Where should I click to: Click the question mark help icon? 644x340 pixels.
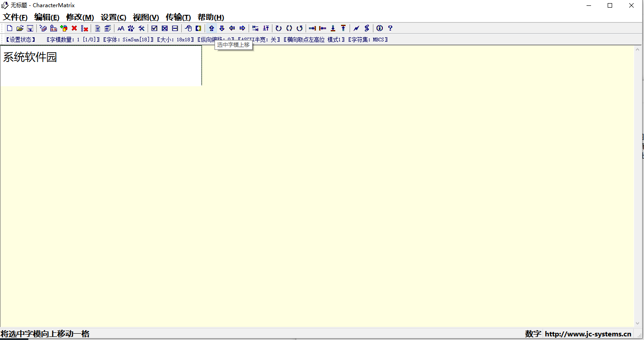(390, 28)
